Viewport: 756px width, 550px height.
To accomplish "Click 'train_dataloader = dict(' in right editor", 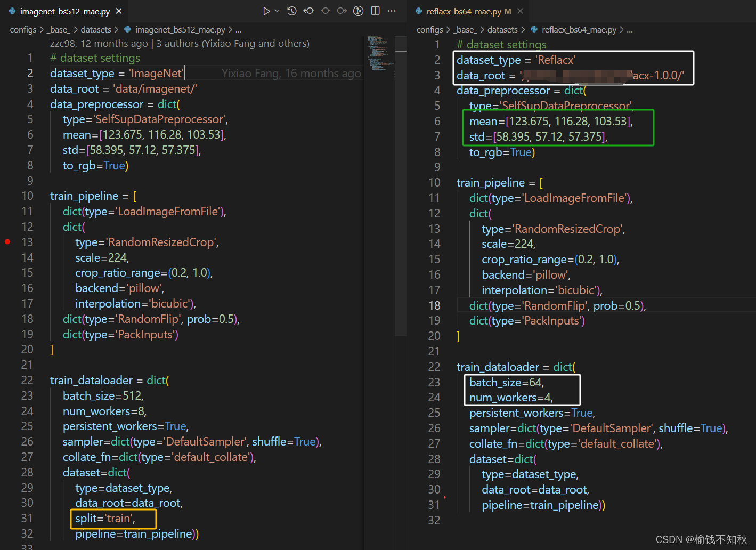I will [516, 367].
